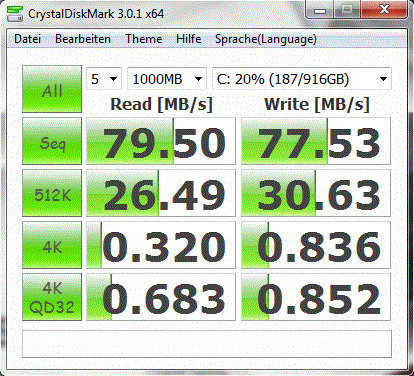
Task: Run the 4K random test
Action: [52, 245]
